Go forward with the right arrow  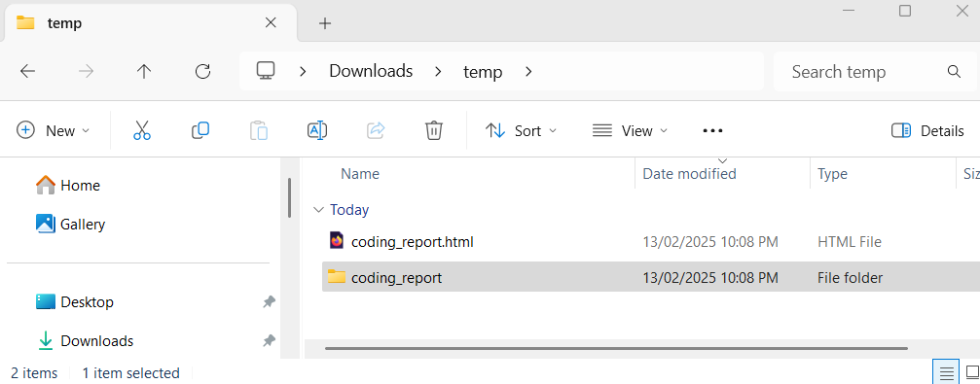pos(86,71)
